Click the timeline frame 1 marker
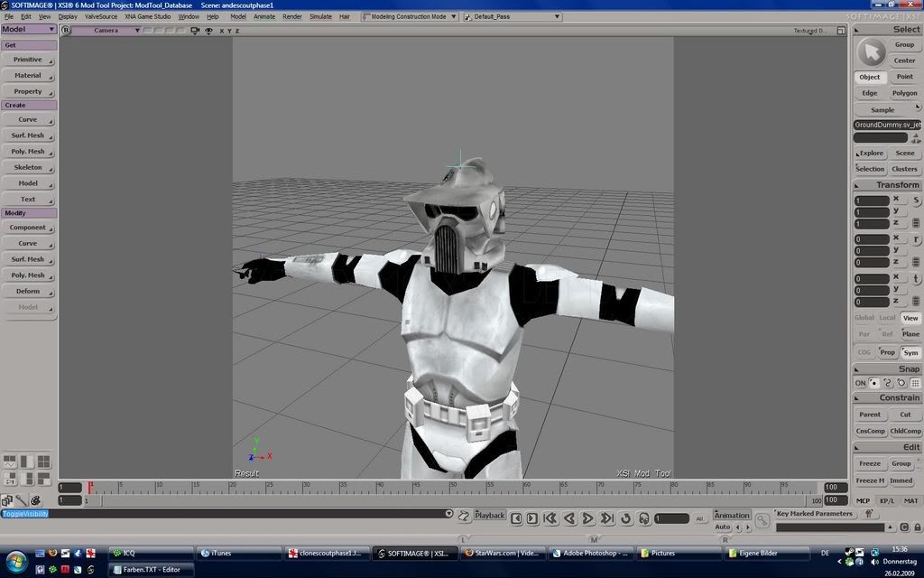 coord(90,487)
